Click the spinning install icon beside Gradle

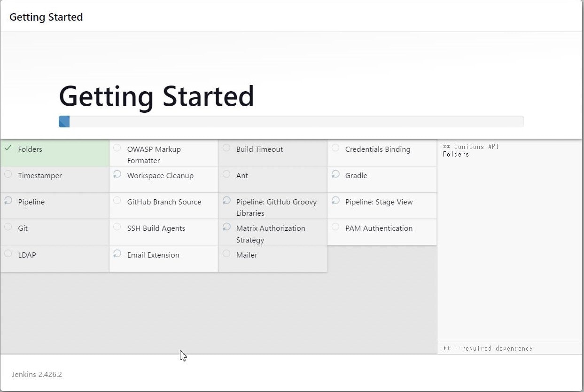point(335,174)
